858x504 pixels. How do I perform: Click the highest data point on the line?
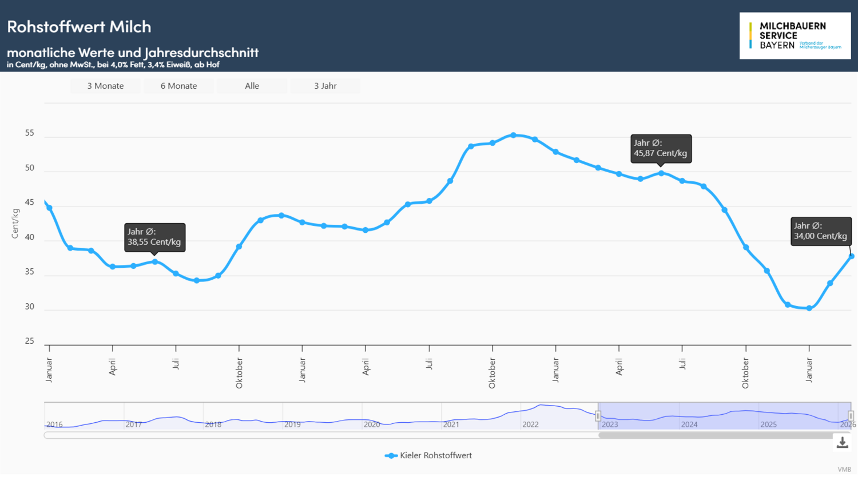(513, 136)
